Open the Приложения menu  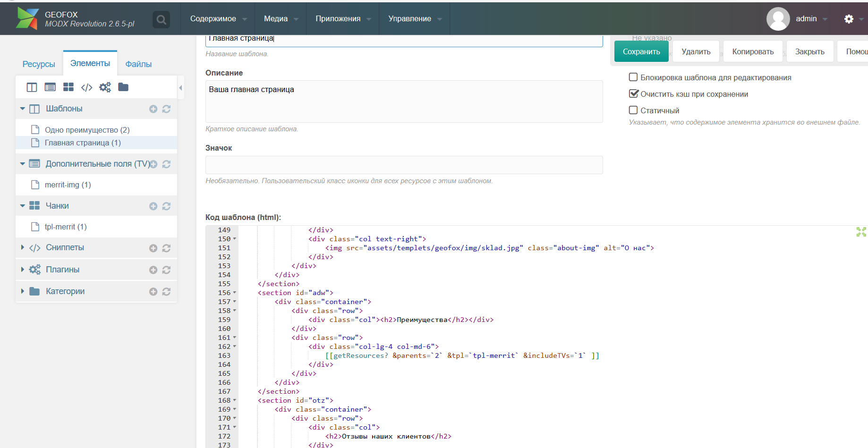(x=343, y=19)
